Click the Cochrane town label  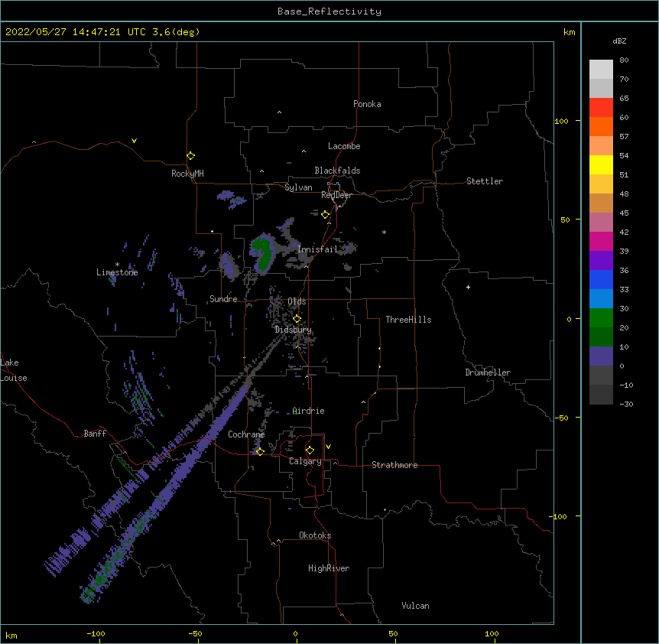tap(246, 434)
